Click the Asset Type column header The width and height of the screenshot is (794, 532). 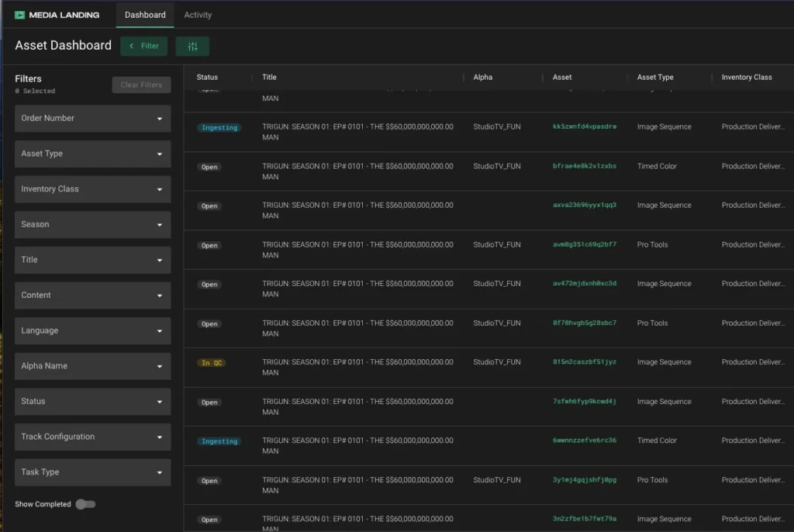pyautogui.click(x=655, y=78)
